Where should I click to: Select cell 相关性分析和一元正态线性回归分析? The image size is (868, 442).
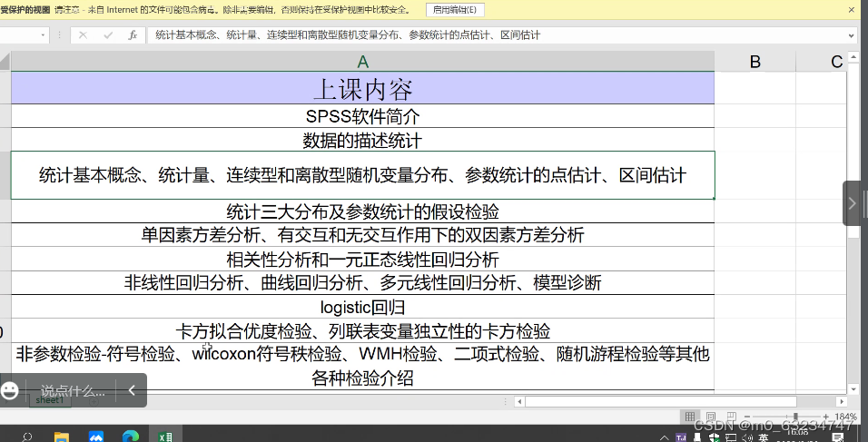[362, 259]
